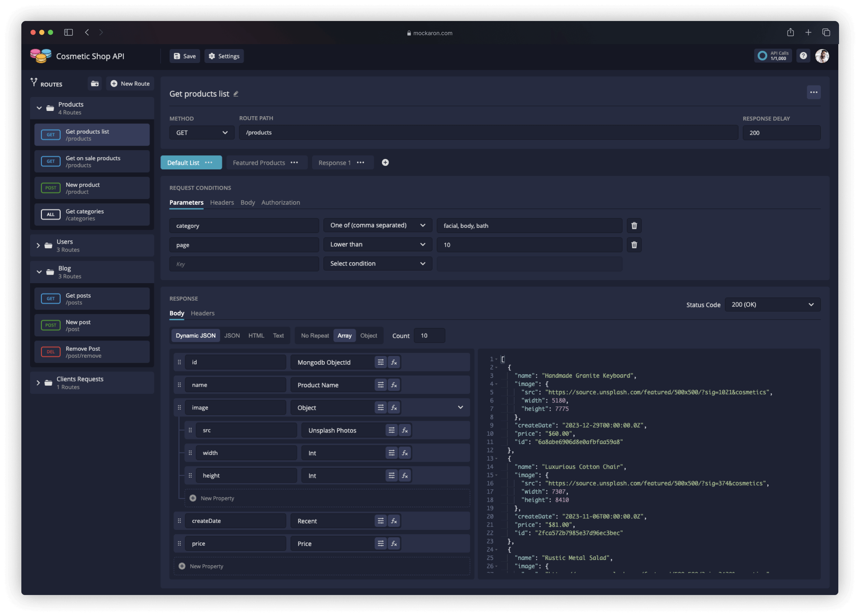Switch the response body mode to No Repeat
Image resolution: width=860 pixels, height=616 pixels.
click(x=314, y=336)
